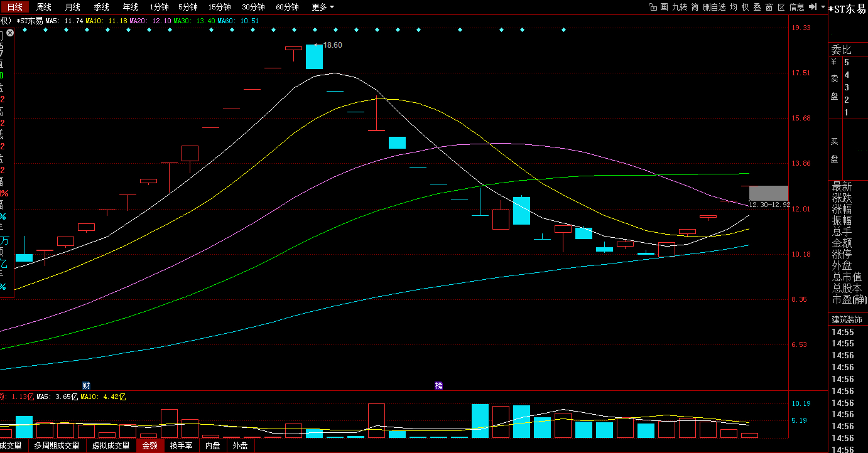
Task: Open the 信息 info panel
Action: pyautogui.click(x=796, y=7)
